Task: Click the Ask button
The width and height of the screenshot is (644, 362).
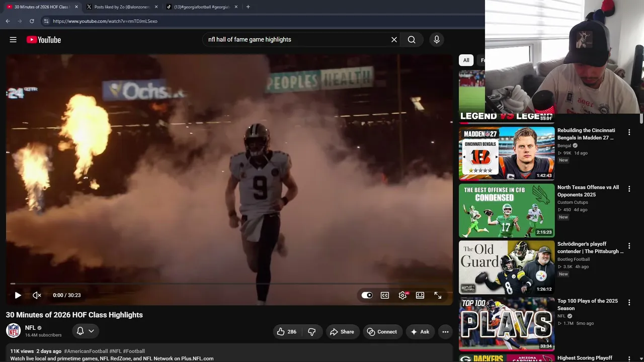Action: [x=420, y=332]
